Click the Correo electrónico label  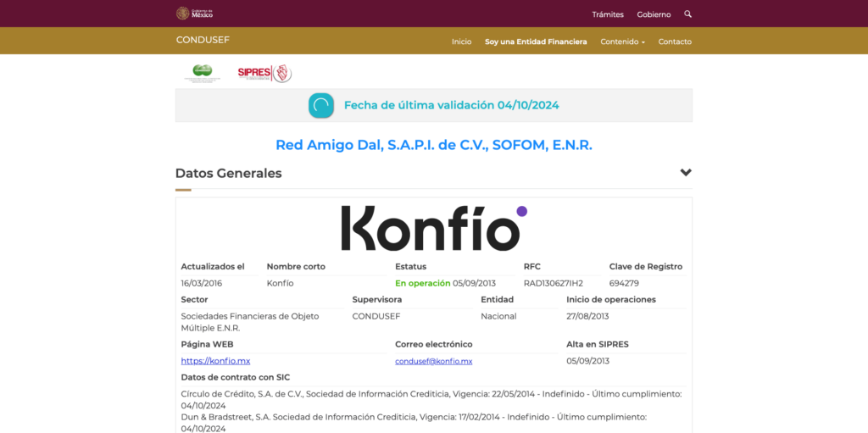pyautogui.click(x=433, y=344)
